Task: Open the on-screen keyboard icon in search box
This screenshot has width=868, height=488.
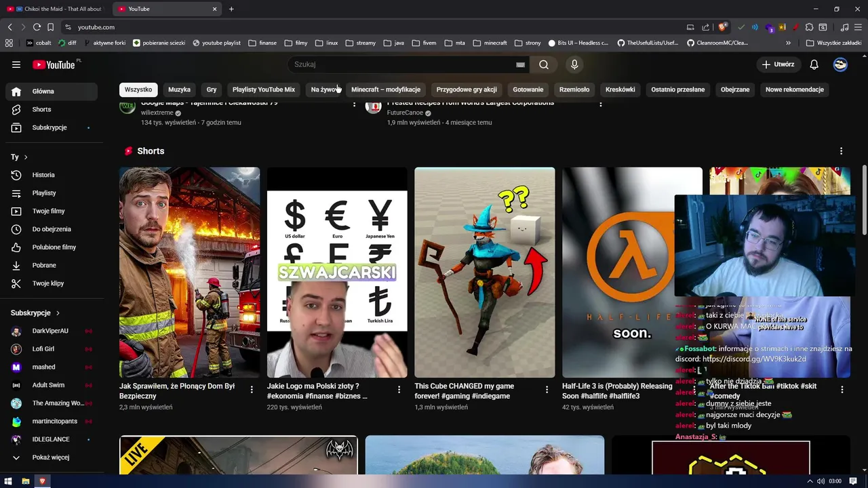Action: pos(520,64)
